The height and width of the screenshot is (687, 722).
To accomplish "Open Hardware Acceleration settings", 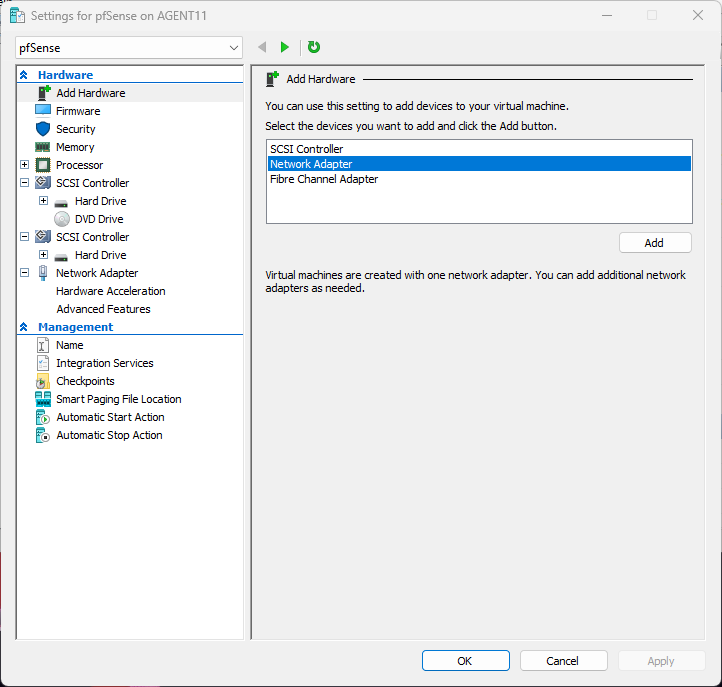I will (x=110, y=291).
